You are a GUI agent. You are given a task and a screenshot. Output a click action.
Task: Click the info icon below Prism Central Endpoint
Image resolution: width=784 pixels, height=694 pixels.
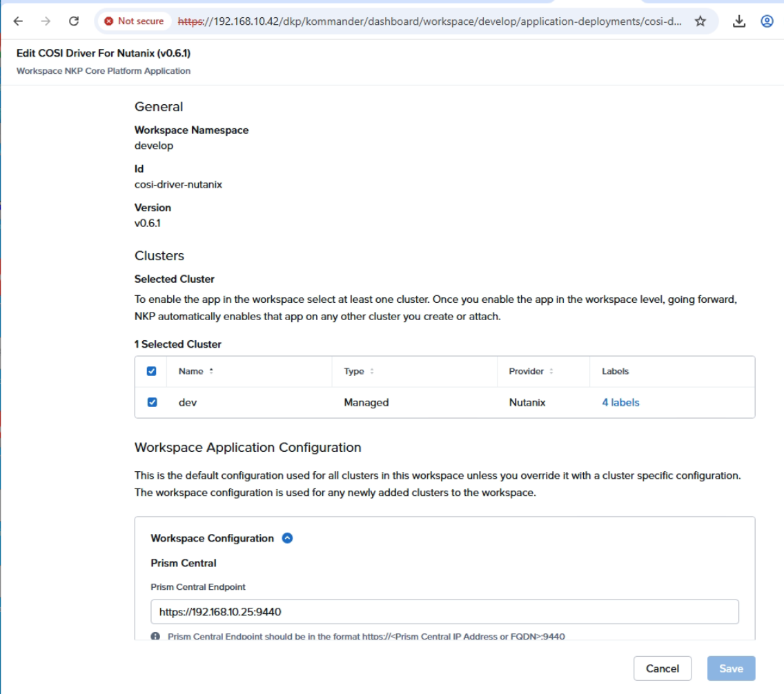(x=156, y=636)
